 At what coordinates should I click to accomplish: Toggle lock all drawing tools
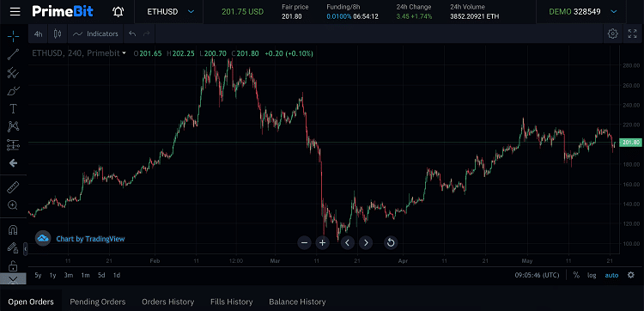click(13, 265)
